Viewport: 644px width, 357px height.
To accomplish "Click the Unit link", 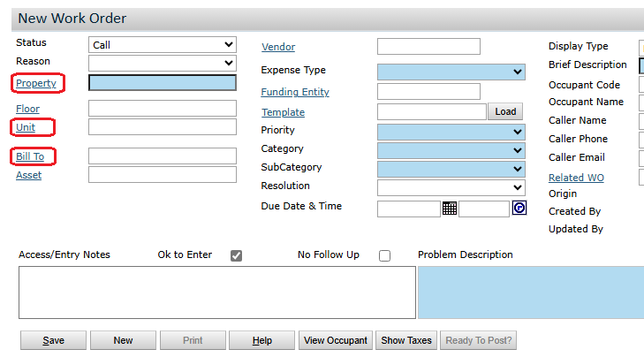I will pyautogui.click(x=26, y=127).
